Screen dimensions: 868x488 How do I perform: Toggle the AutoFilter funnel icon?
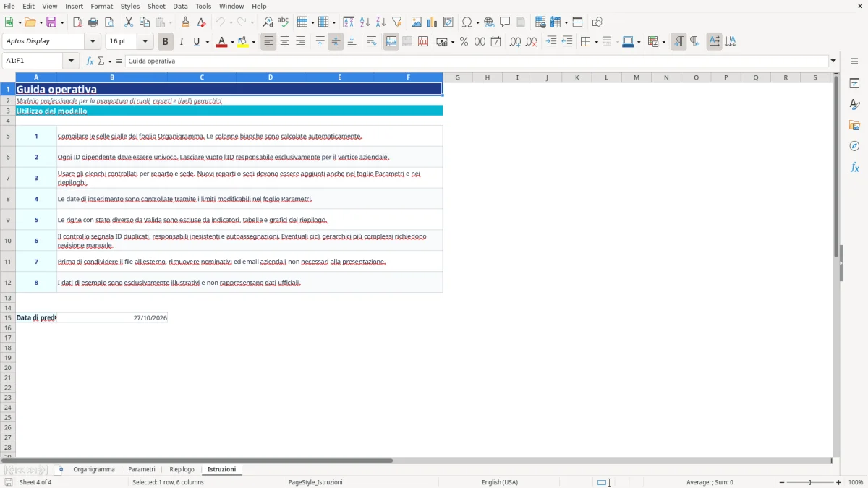[x=397, y=22]
